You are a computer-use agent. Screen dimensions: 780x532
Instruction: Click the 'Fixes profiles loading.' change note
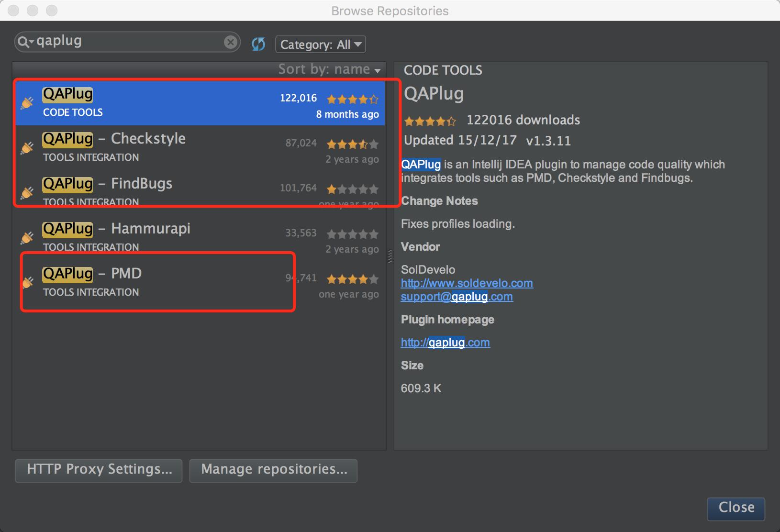click(458, 224)
